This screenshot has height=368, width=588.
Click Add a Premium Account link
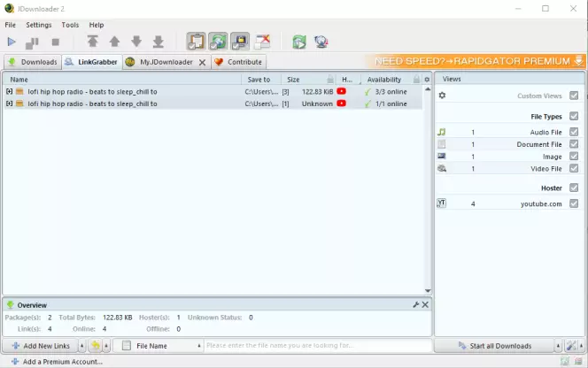pyautogui.click(x=57, y=362)
